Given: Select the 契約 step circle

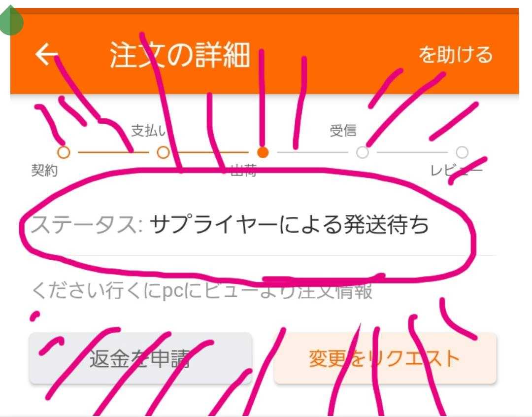Looking at the screenshot, I should pyautogui.click(x=64, y=152).
